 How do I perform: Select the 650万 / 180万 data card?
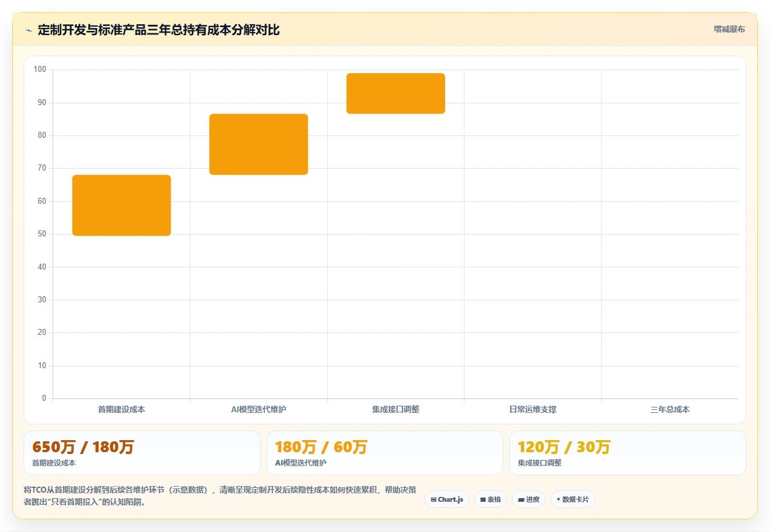click(x=142, y=453)
